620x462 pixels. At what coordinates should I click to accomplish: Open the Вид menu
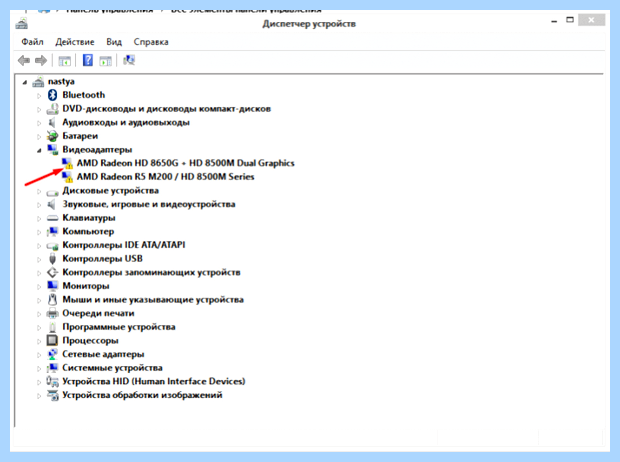(114, 42)
